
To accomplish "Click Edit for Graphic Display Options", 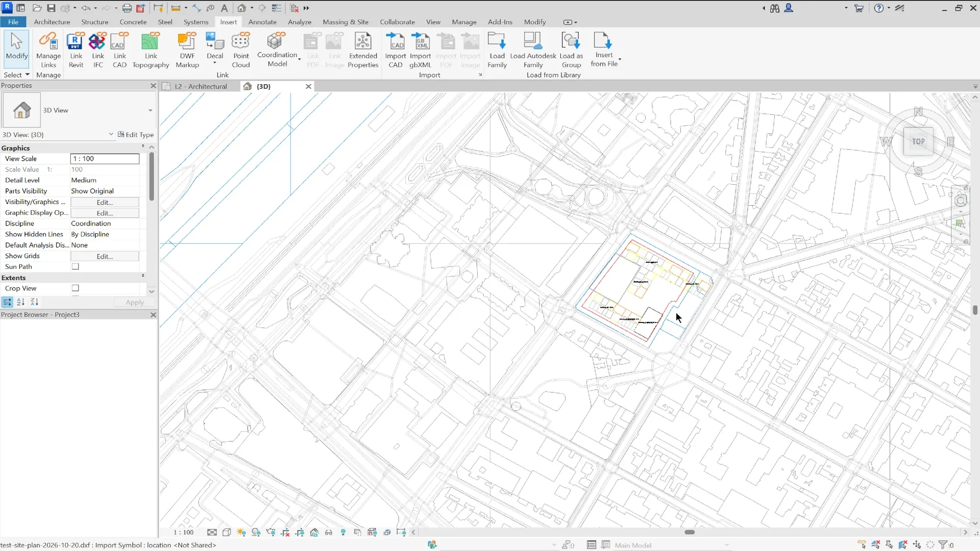I will 105,213.
